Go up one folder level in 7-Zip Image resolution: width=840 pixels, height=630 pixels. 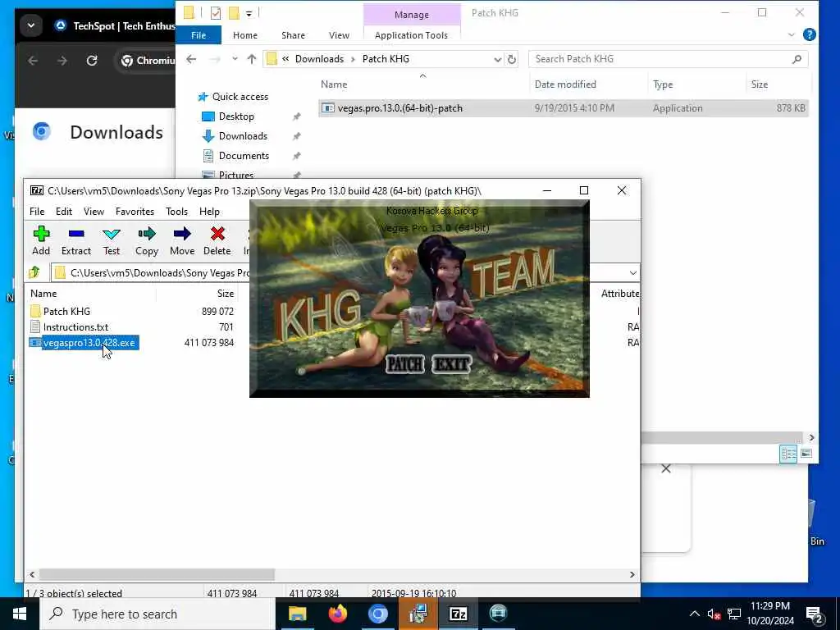[x=34, y=272]
